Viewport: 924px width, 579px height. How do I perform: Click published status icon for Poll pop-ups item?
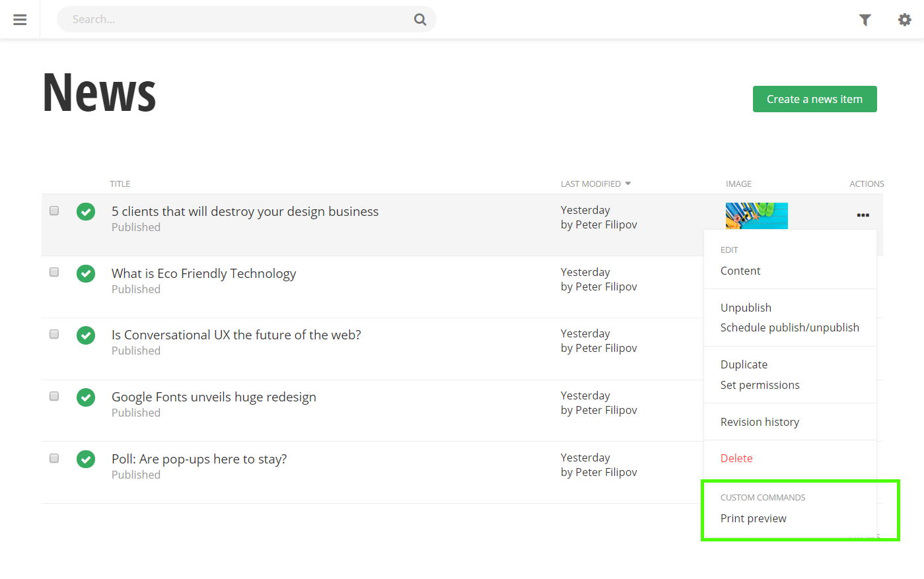(x=86, y=459)
